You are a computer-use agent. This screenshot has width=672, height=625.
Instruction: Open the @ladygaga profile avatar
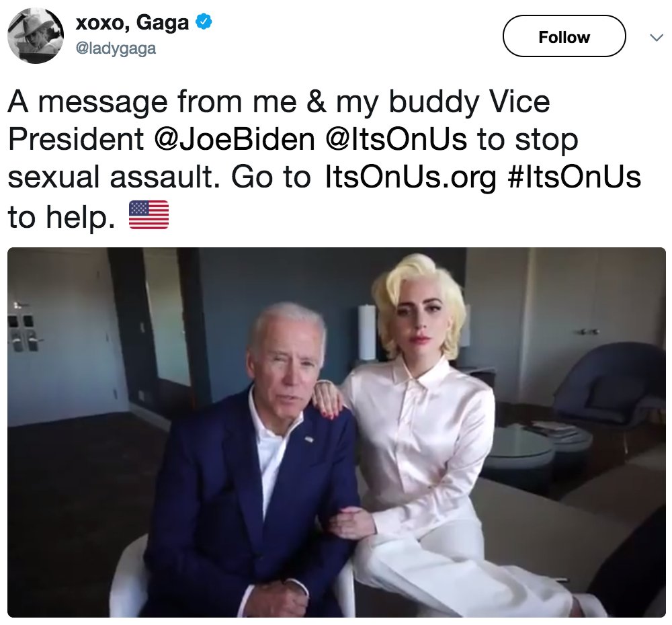click(x=36, y=36)
